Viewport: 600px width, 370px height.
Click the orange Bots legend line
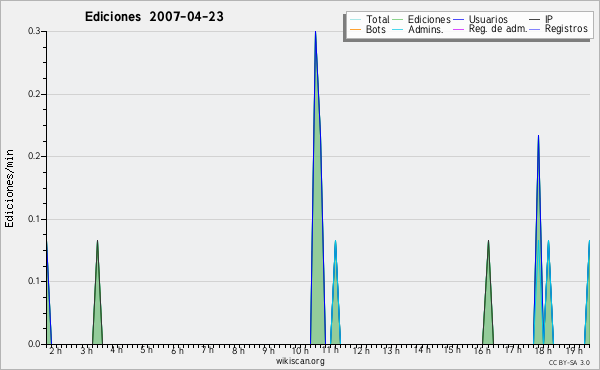355,29
